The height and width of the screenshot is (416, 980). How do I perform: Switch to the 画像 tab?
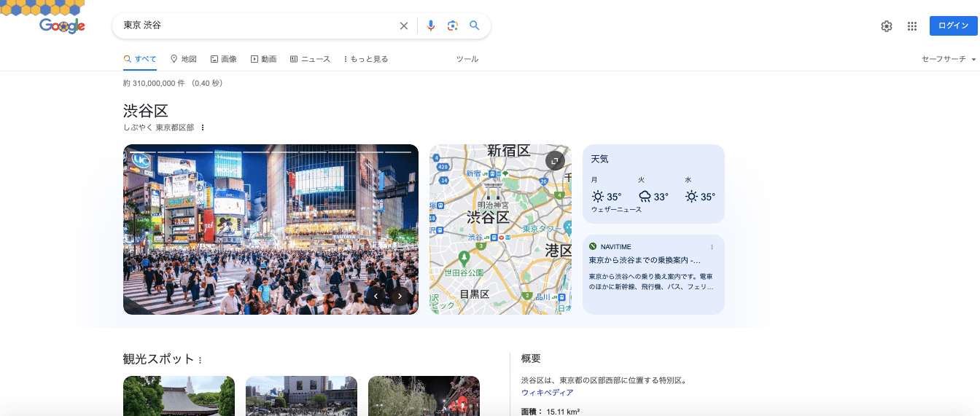[224, 59]
